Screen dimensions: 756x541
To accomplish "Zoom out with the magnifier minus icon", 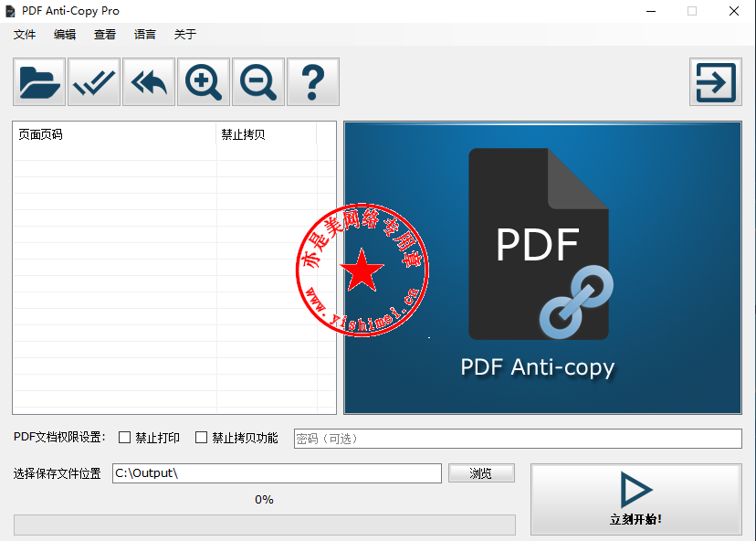I will click(x=258, y=81).
